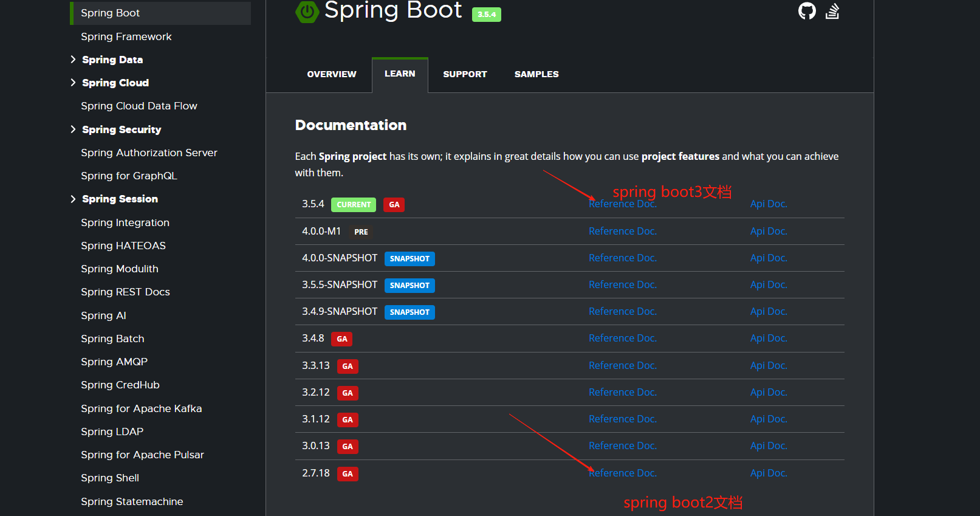Open Spring Cloud Data Flow project
This screenshot has height=516, width=980.
click(x=139, y=106)
